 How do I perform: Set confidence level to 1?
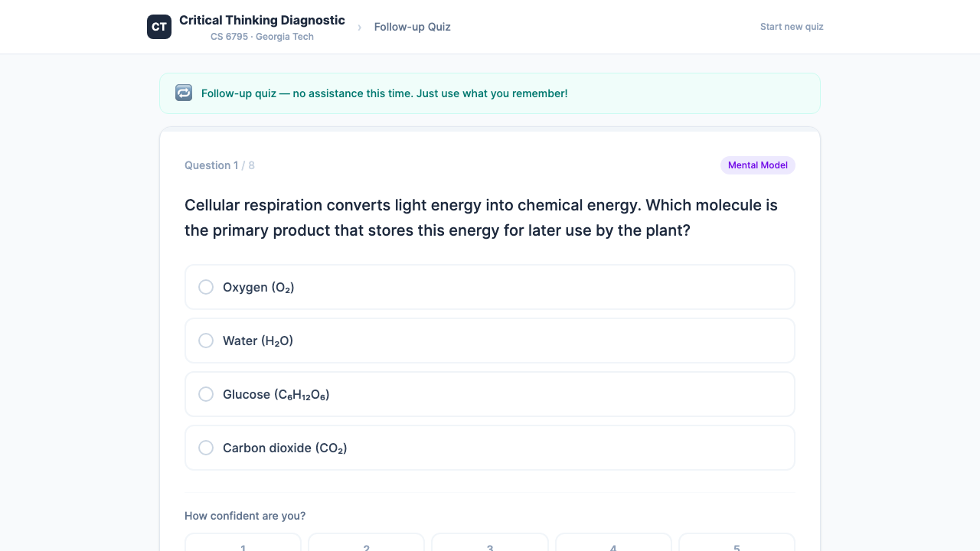click(243, 544)
